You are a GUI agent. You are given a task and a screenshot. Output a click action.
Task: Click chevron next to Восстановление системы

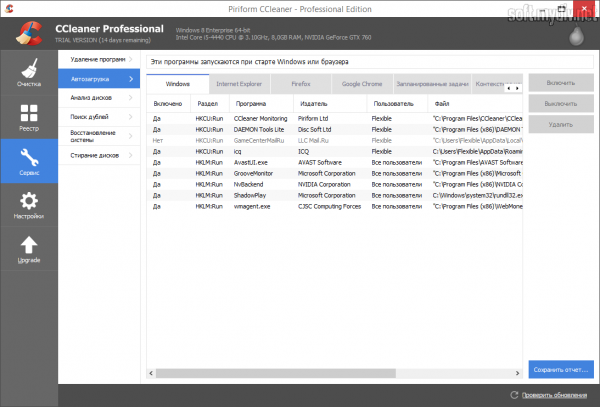point(131,136)
